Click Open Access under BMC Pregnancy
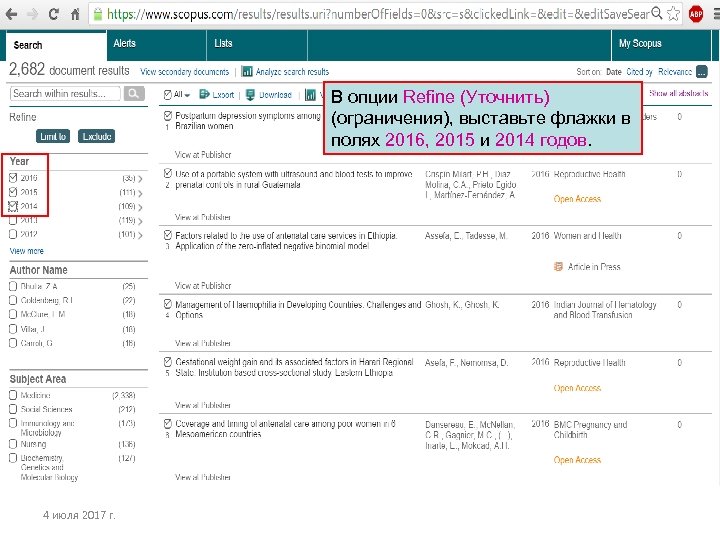This screenshot has height=540, width=720. (577, 460)
